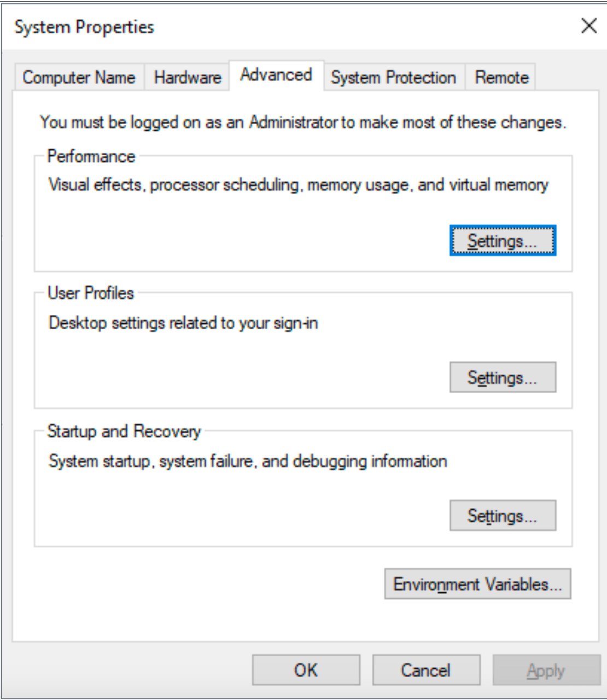Screen dimensions: 607x700
Task: Click the User Profiles group label
Action: click(x=91, y=293)
